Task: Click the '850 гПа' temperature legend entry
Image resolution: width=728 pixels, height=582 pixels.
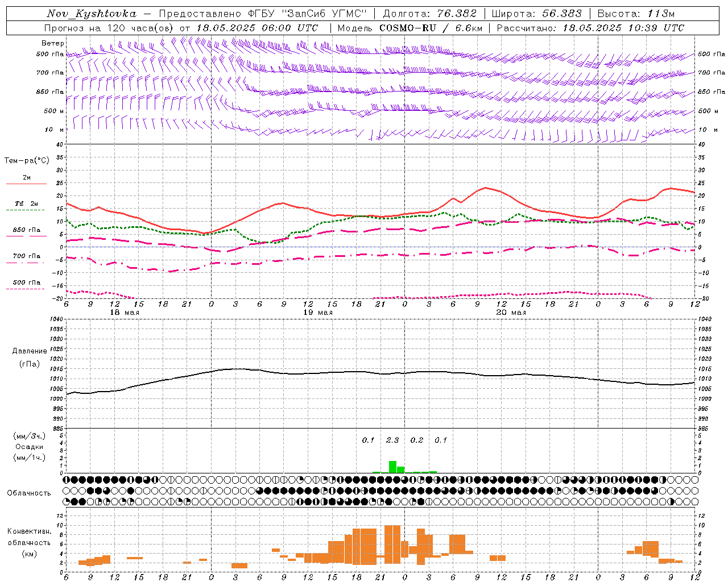Action: (26, 230)
